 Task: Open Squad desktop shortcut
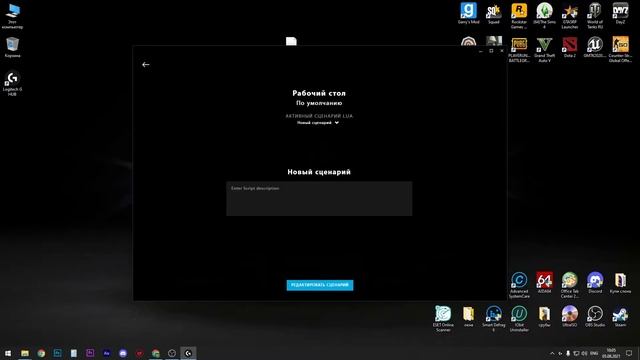[x=493, y=13]
